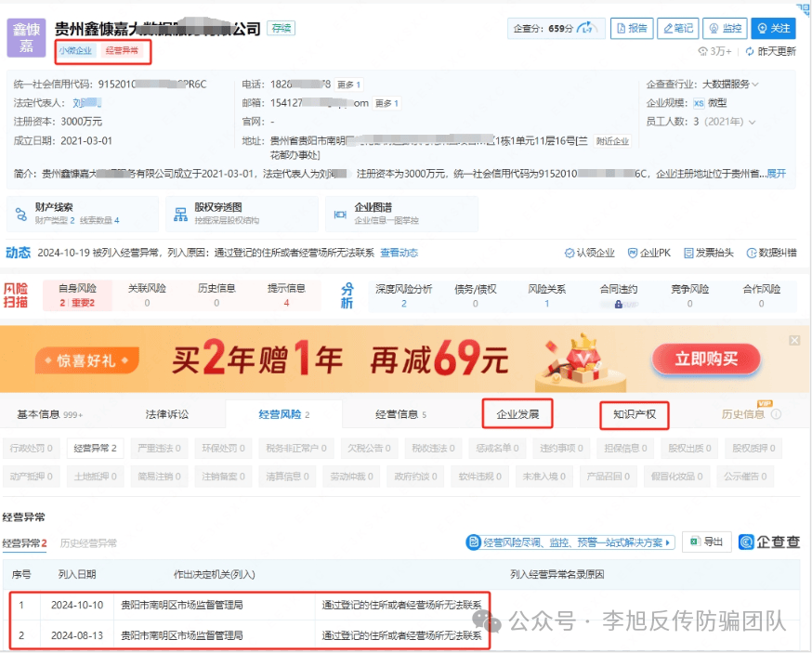Open the 企业图谱 card
812x653 pixels.
[x=401, y=214]
